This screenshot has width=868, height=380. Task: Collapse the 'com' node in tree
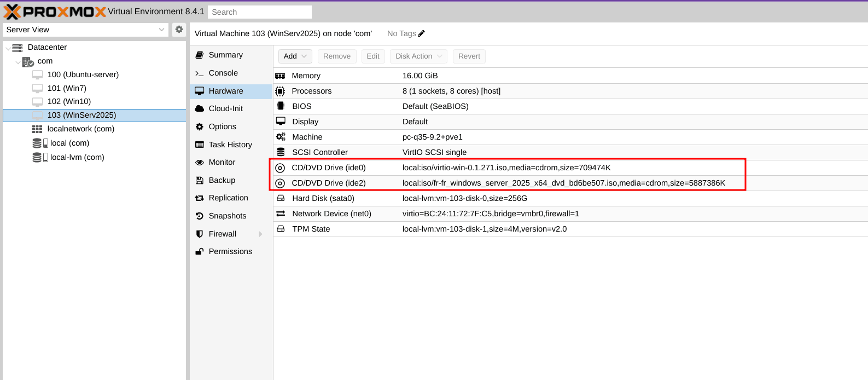click(18, 62)
